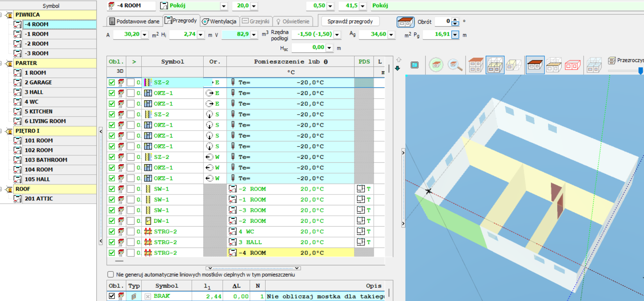Select the brown-roof single storey view icon
The height and width of the screenshot is (301, 644).
pos(535,65)
